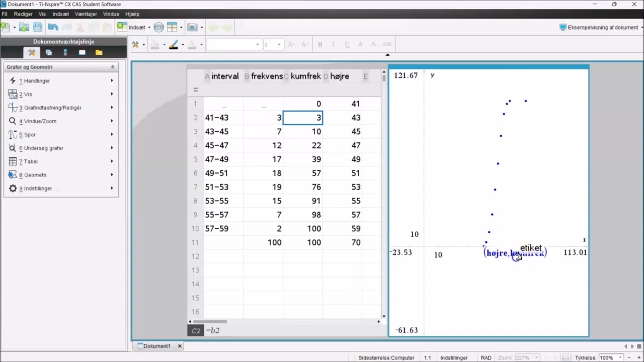This screenshot has height=362, width=644.
Task: Open the font size combo box
Action: [273, 44]
